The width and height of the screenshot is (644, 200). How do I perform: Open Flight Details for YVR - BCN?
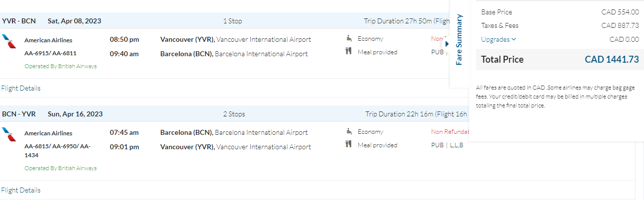pos(20,88)
